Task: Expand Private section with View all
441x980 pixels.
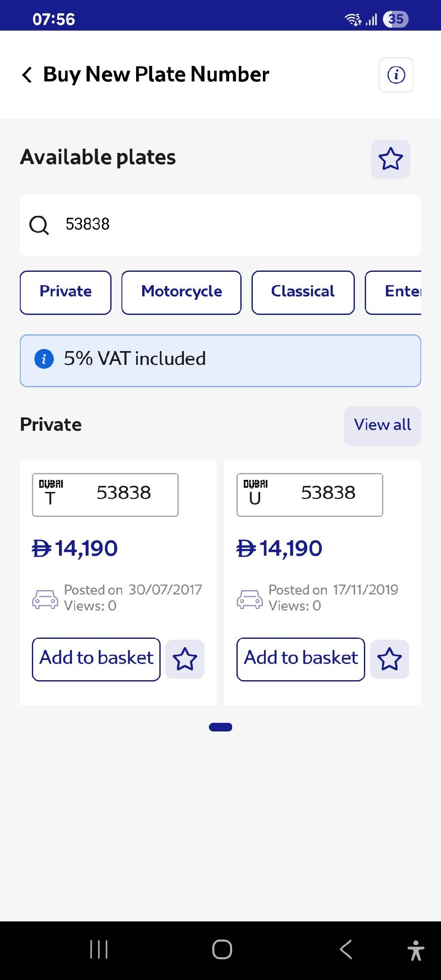Action: point(382,426)
